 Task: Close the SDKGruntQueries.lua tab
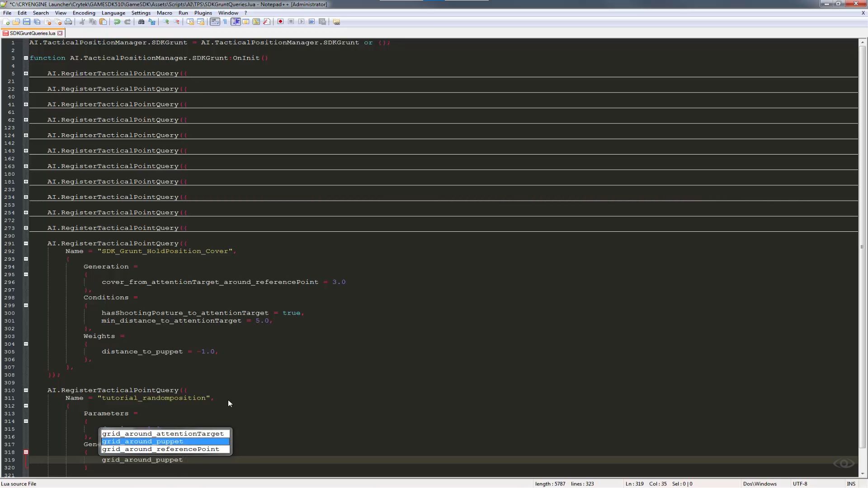coord(60,33)
